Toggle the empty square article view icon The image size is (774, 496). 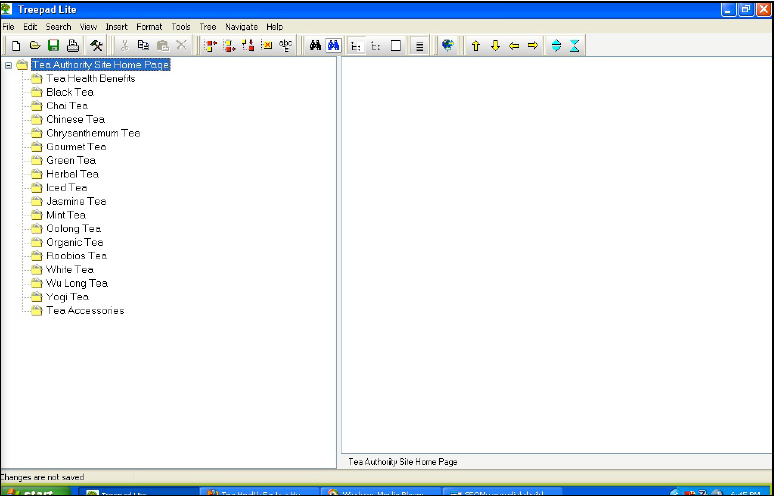[x=396, y=46]
